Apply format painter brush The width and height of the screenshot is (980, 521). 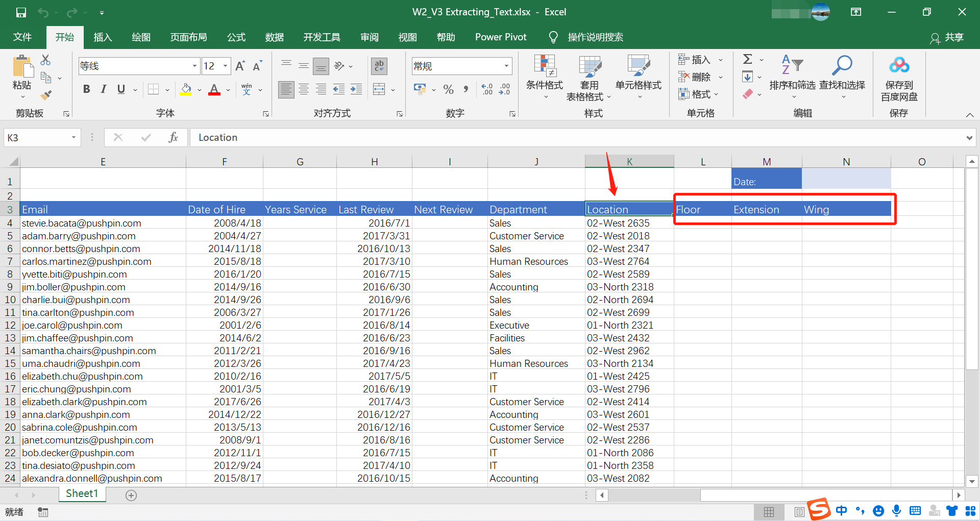point(46,95)
